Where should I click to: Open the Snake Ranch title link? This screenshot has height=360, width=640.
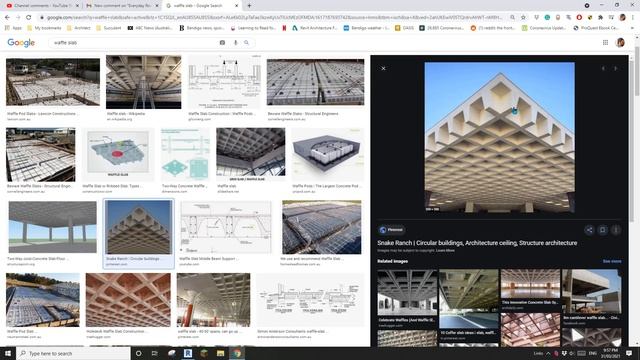(477, 243)
